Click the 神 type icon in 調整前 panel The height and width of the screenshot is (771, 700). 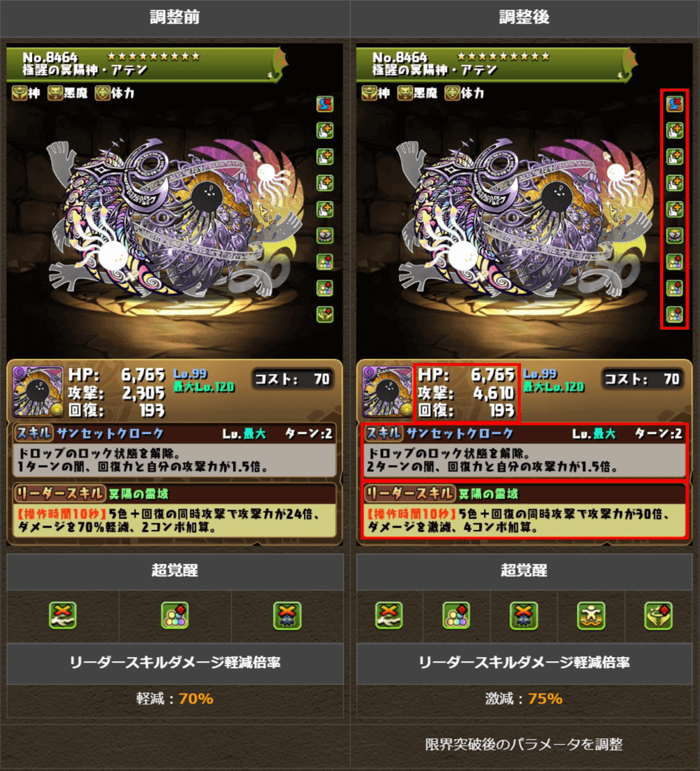(x=19, y=92)
